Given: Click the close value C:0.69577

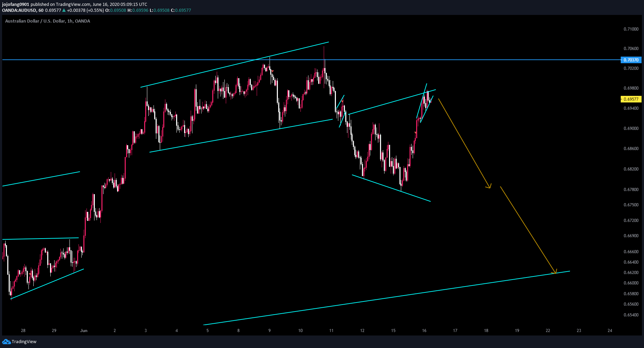Looking at the screenshot, I should coord(181,10).
